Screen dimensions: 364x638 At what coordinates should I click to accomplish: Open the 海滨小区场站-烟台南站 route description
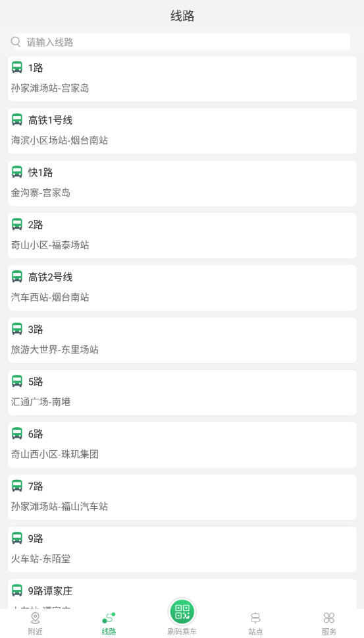[x=60, y=141]
